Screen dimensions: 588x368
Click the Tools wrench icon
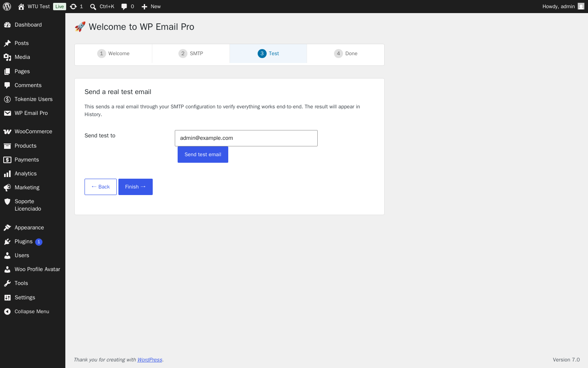[7, 283]
